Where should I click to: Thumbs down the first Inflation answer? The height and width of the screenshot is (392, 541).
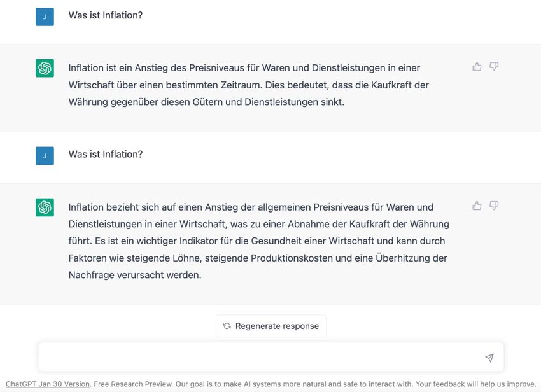click(x=494, y=66)
